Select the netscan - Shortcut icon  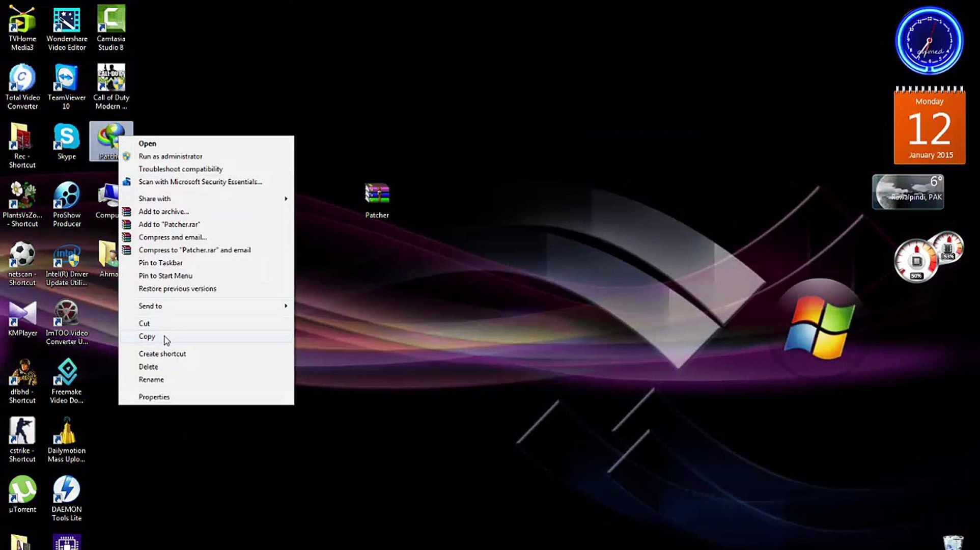[x=22, y=263]
